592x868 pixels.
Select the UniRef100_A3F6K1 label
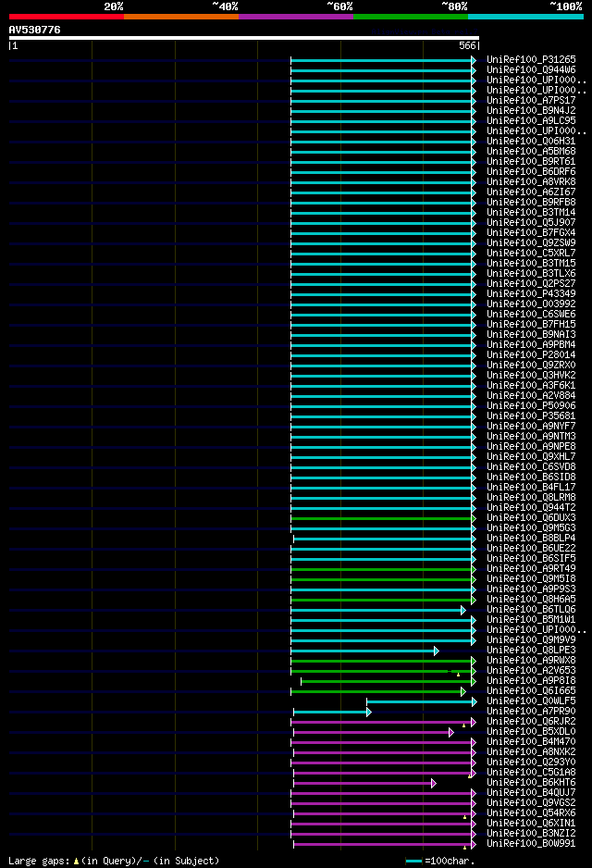tap(531, 385)
